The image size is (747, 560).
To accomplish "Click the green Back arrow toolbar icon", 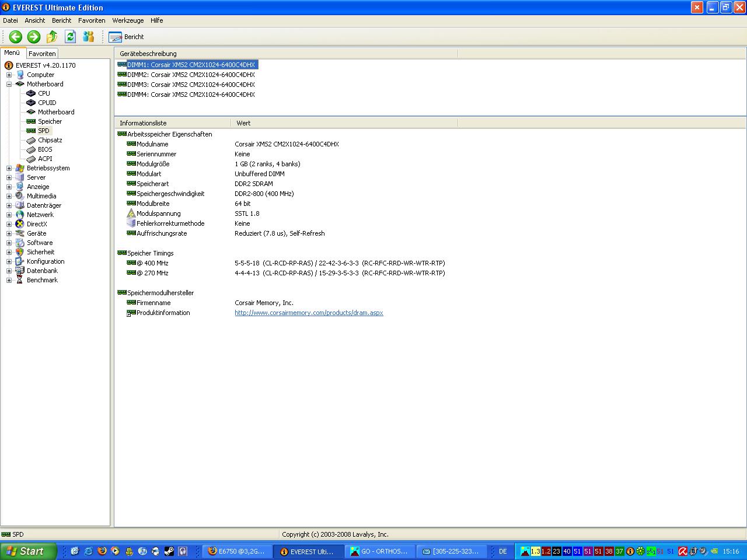I will (x=16, y=37).
